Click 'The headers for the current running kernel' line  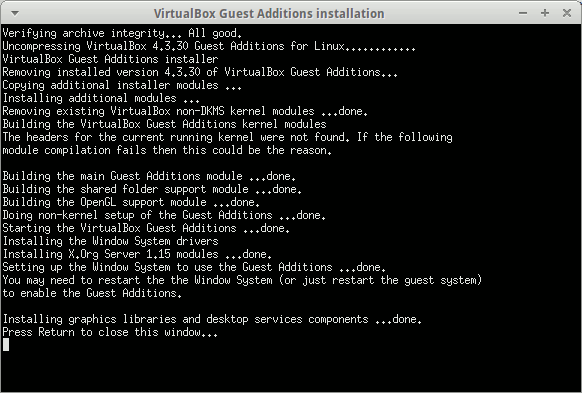(x=228, y=137)
